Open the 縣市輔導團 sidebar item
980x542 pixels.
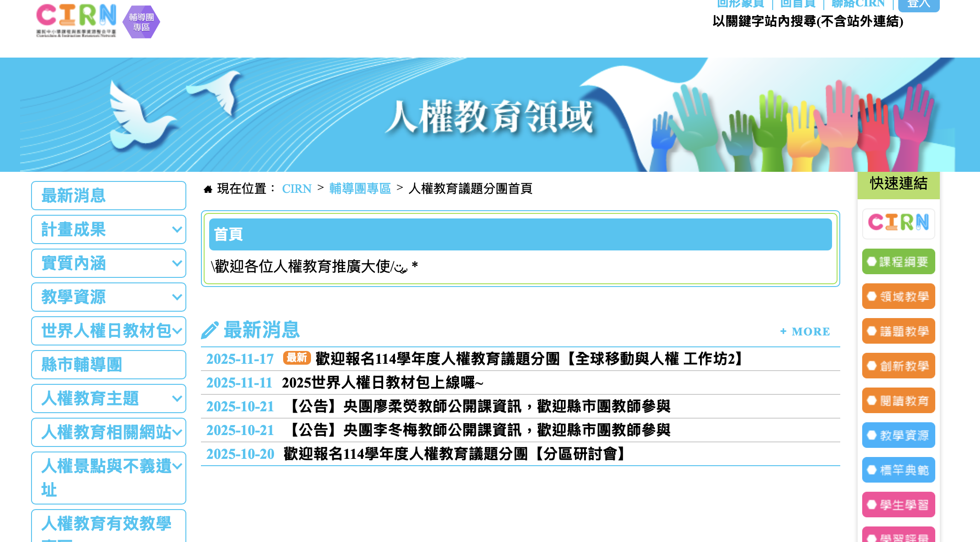click(109, 365)
